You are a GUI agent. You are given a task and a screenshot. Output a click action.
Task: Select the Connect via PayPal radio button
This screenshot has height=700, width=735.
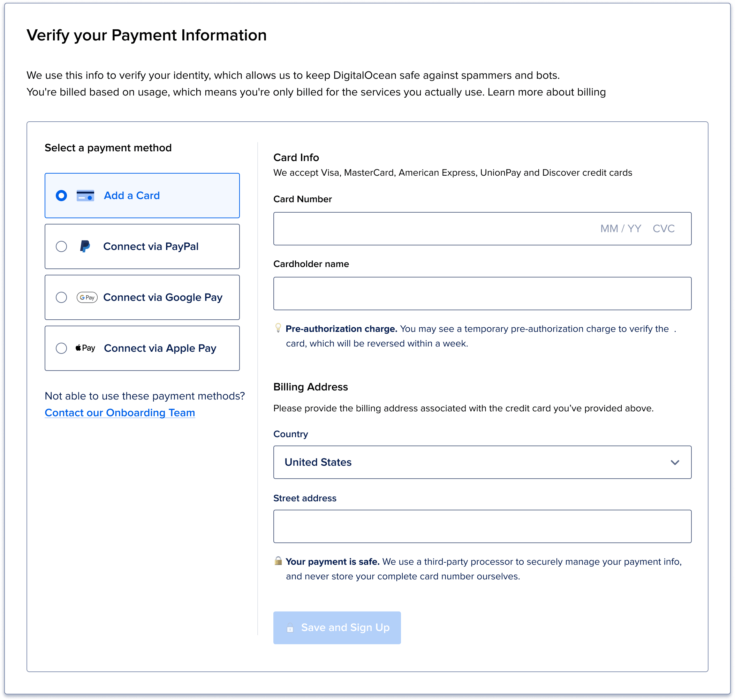coord(61,246)
